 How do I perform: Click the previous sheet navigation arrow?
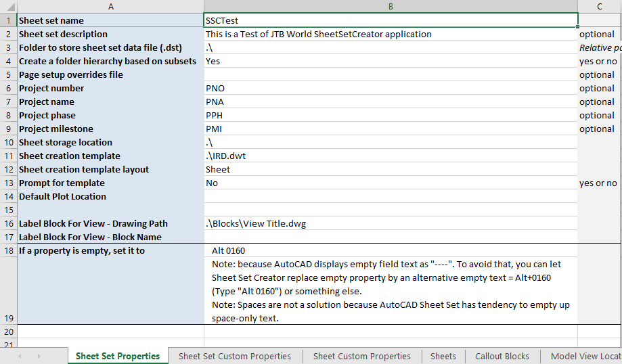coord(20,356)
